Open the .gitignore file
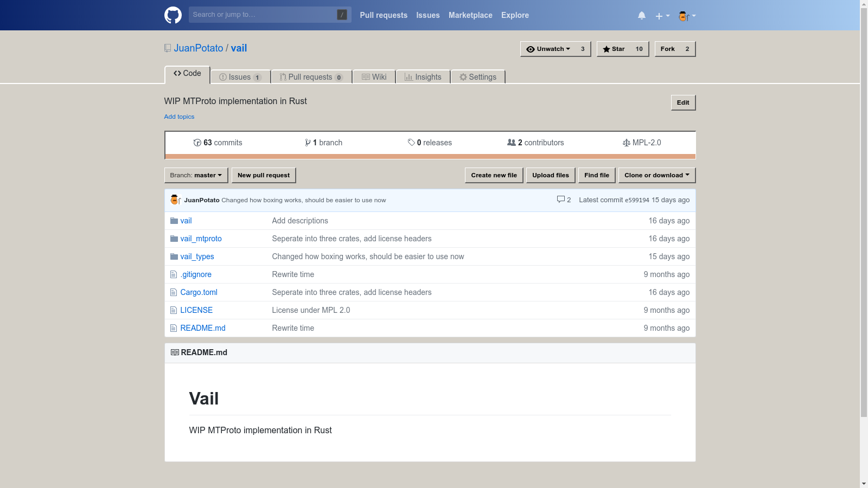Screen dimensions: 868x488 tap(196, 274)
